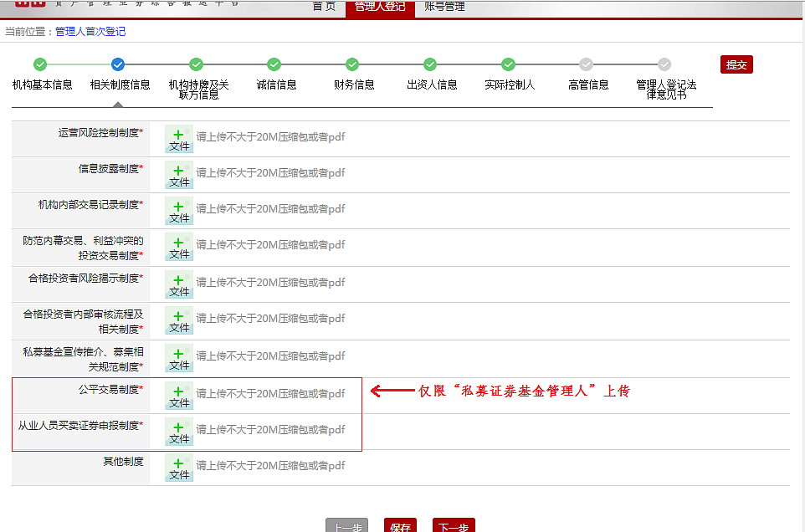Upload file for 运营风险控制制度
The height and width of the screenshot is (532, 805).
179,139
